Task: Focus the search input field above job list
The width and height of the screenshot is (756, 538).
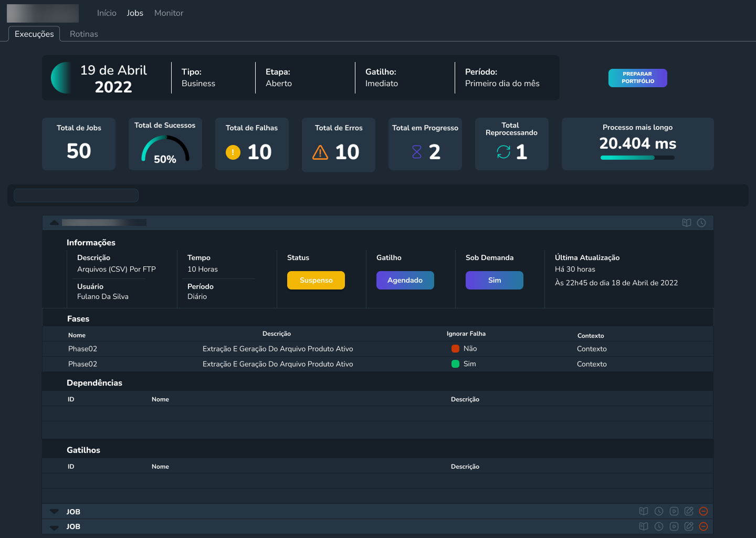Action: 76,195
